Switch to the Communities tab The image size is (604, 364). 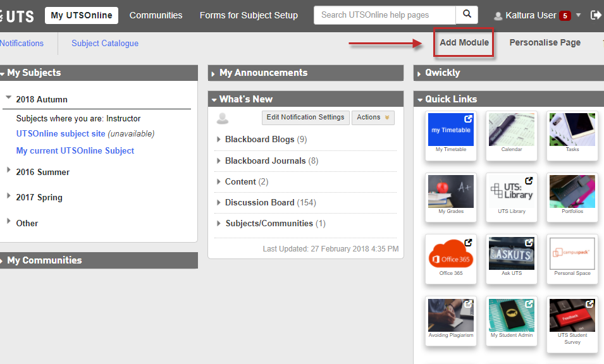[x=156, y=15]
